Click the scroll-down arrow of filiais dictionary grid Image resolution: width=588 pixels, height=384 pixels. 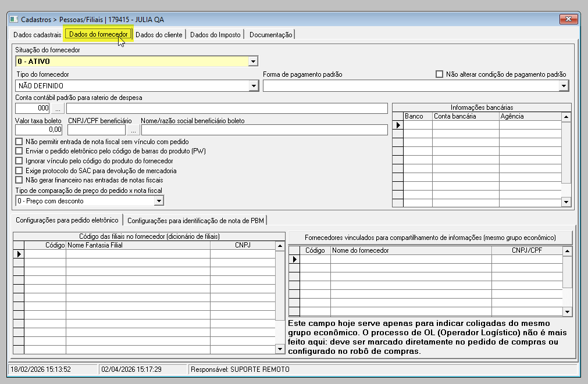(x=280, y=349)
